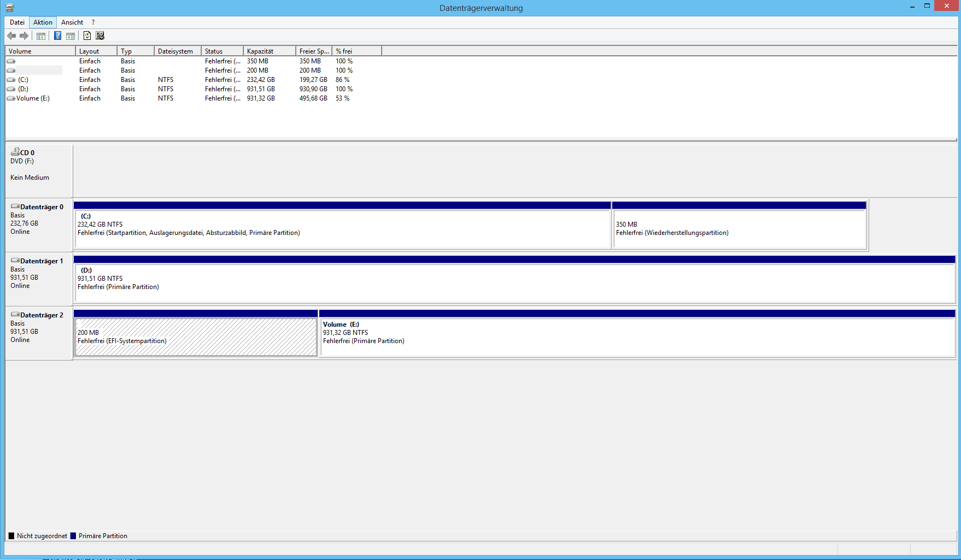Click the '200 MB' capacity cell in list

257,70
